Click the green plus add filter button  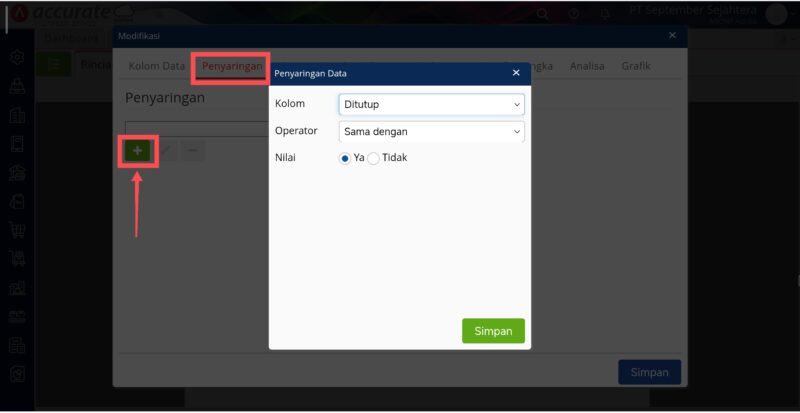(137, 151)
